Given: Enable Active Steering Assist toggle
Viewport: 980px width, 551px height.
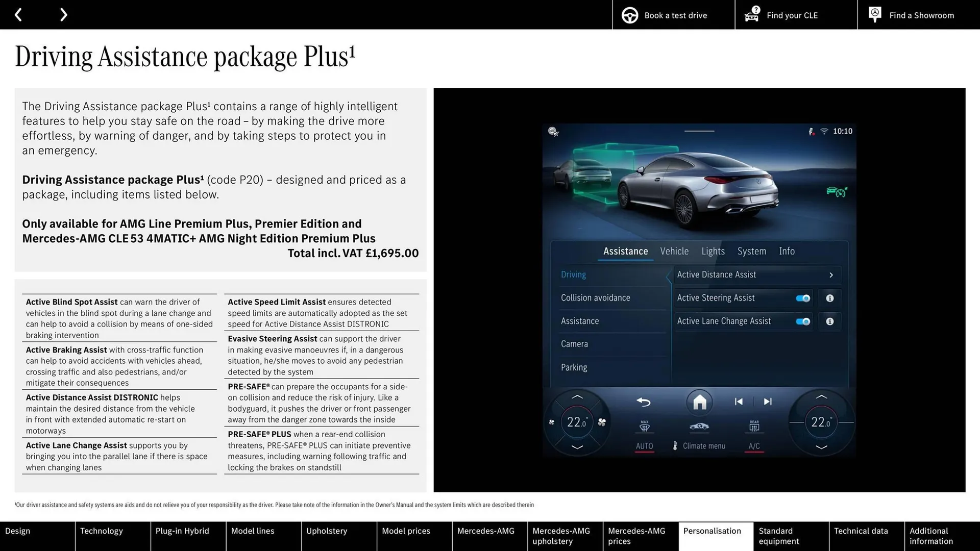Looking at the screenshot, I should [802, 298].
